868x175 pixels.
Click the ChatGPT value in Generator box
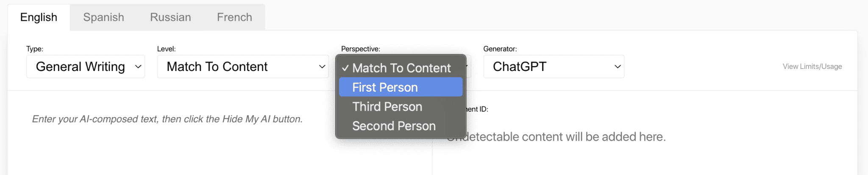pyautogui.click(x=520, y=67)
